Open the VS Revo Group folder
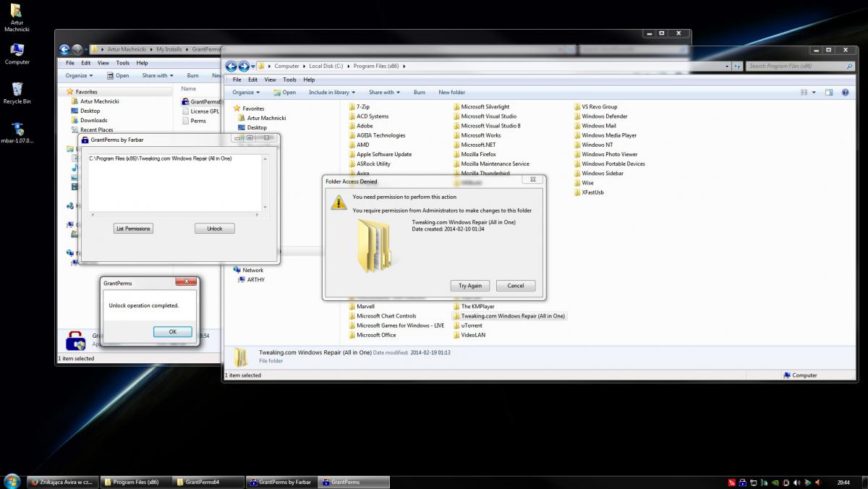Screen dimensions: 868x489 595,106
